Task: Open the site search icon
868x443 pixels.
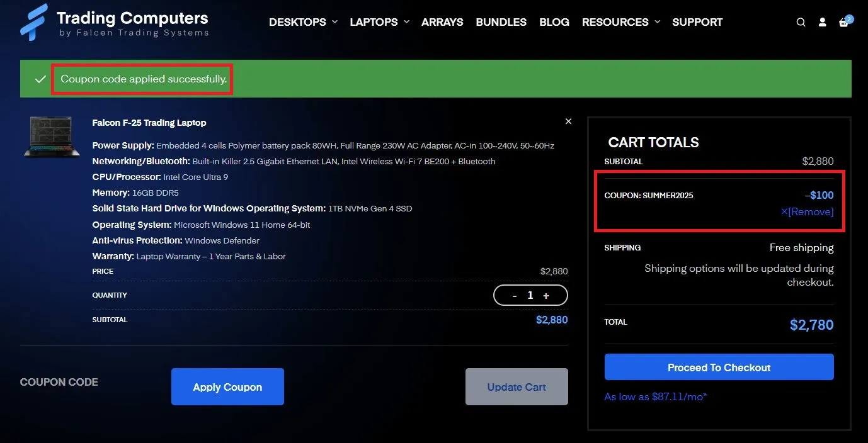Action: 801,22
